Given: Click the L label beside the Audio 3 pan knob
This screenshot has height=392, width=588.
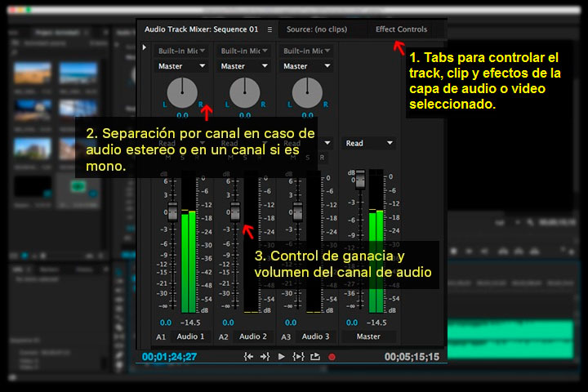Looking at the screenshot, I should (x=289, y=105).
